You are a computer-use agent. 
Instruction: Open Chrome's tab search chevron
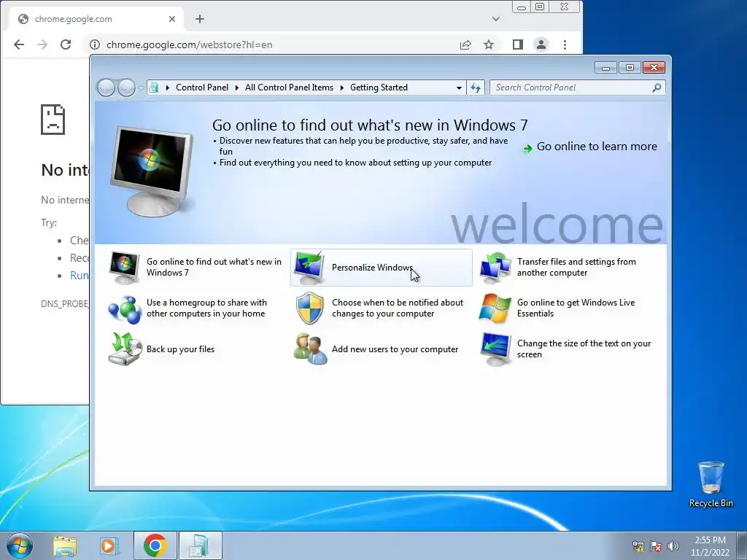tap(496, 19)
